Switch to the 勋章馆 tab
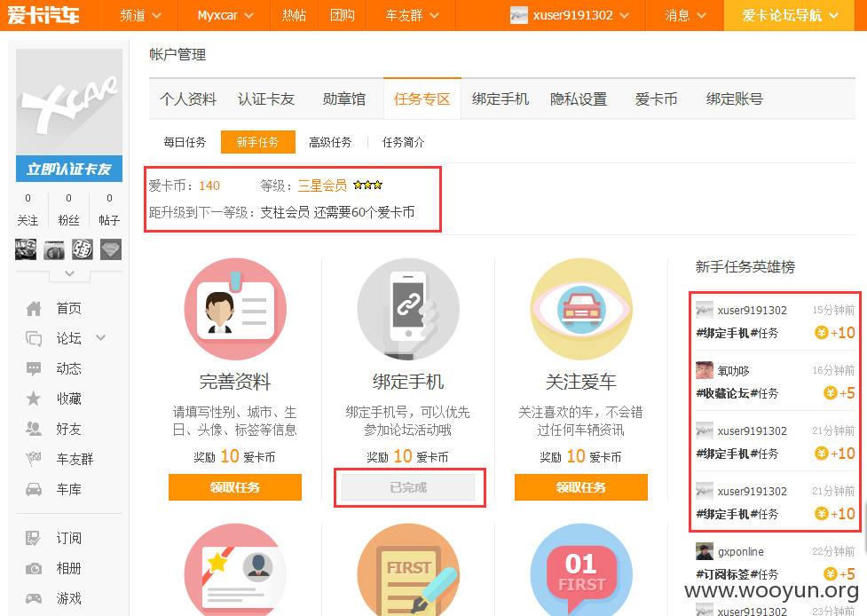Viewport: 867px width, 616px height. 344,99
